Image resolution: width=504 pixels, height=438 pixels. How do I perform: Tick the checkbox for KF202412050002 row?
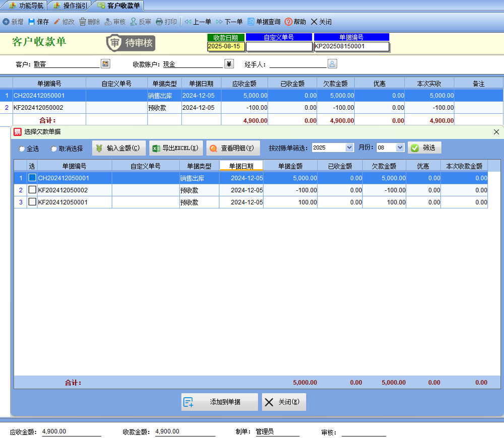coord(32,190)
